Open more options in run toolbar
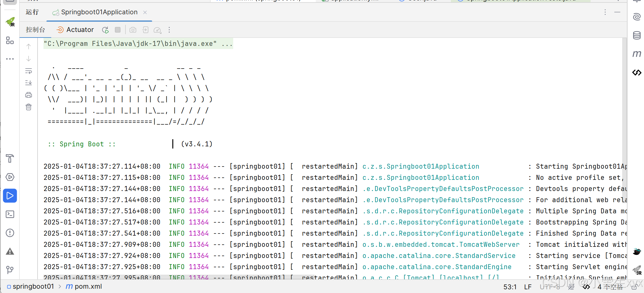The width and height of the screenshot is (644, 293). tap(169, 30)
